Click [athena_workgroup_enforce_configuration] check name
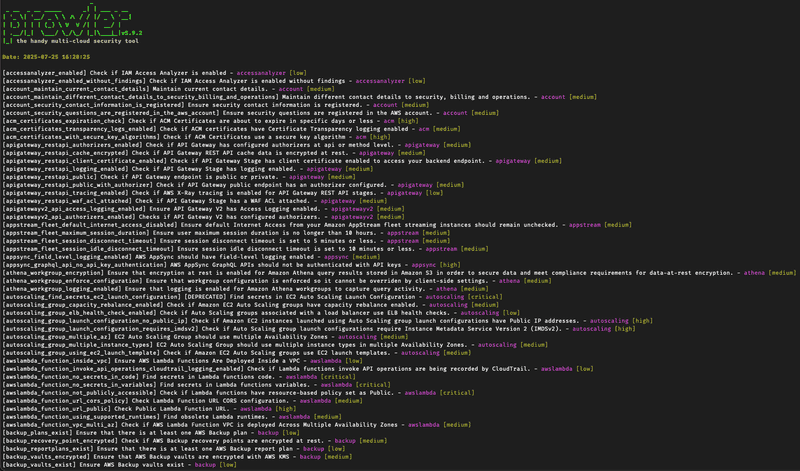This screenshot has height=471, width=800. coord(72,281)
